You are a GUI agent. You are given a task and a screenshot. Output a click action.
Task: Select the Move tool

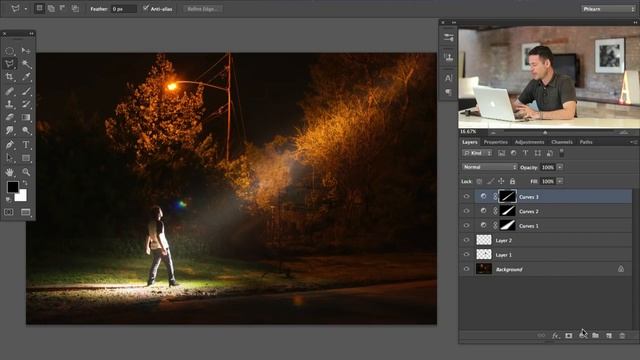pyautogui.click(x=26, y=51)
